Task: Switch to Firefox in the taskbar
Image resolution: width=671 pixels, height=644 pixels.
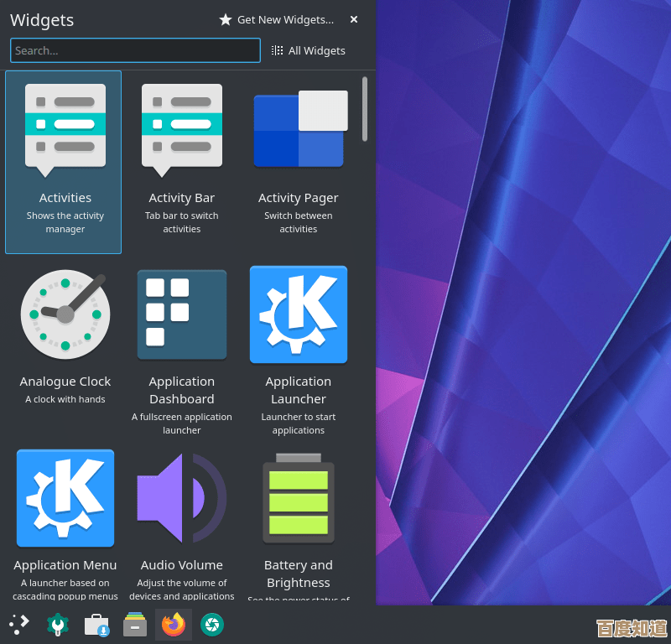Action: click(x=174, y=624)
